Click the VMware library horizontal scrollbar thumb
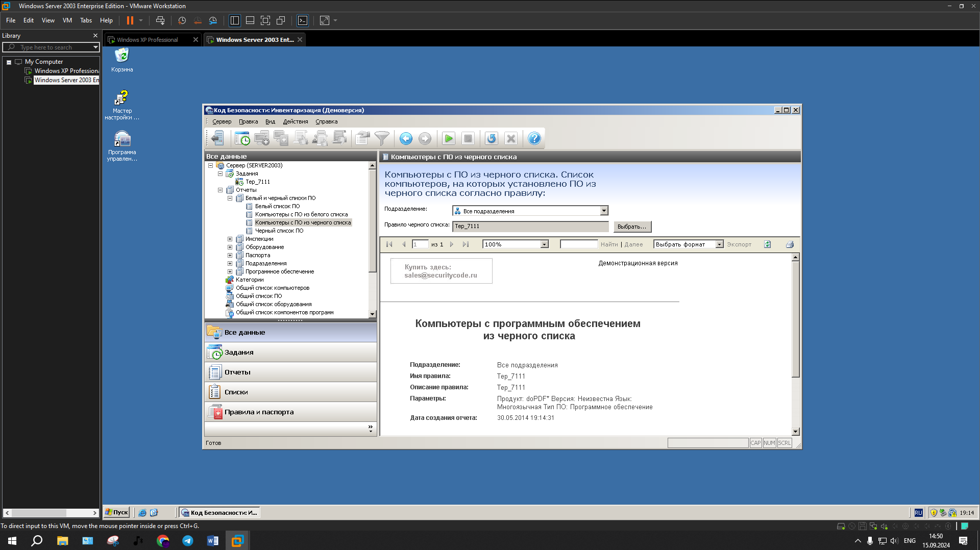 39,513
